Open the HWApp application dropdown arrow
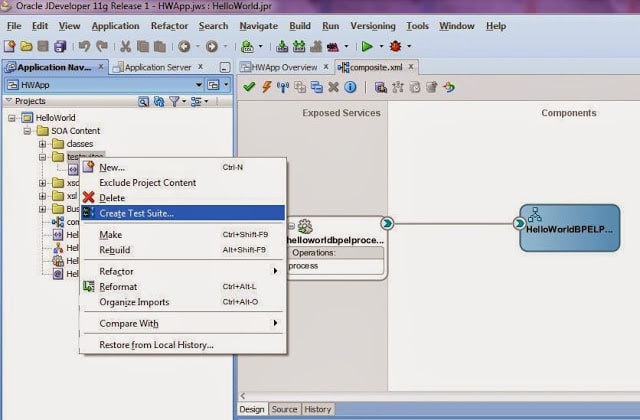The width and height of the screenshot is (640, 420). click(x=198, y=85)
